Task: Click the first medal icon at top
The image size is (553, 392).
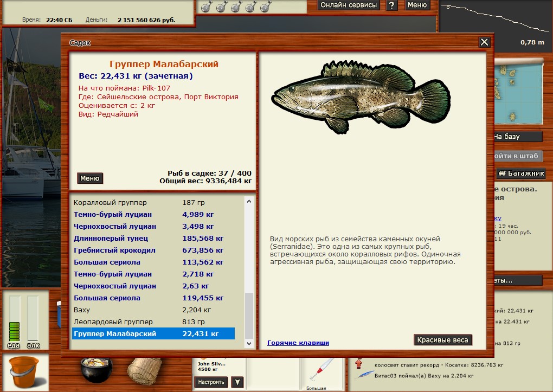Action: click(206, 7)
